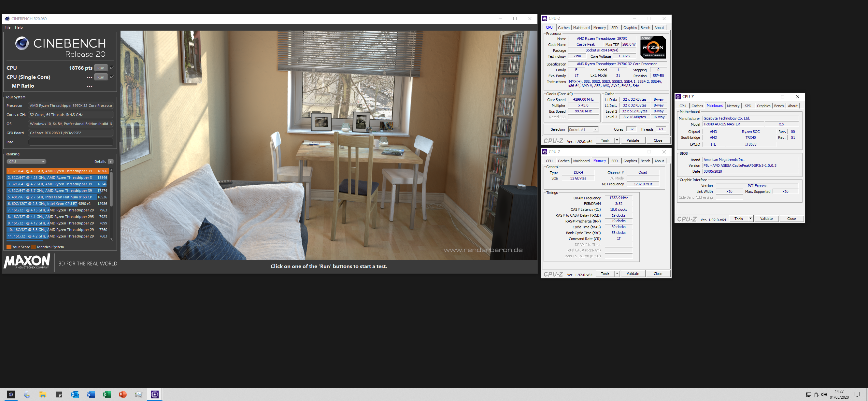Select ranking row 11 scoring 7683
Viewport: 868px width, 401px height.
point(57,236)
